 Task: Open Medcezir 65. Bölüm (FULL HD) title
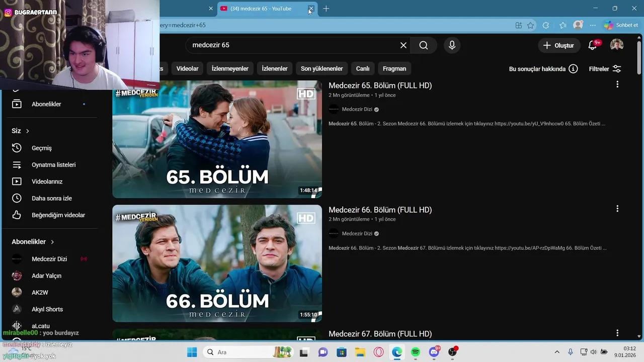[x=380, y=85]
